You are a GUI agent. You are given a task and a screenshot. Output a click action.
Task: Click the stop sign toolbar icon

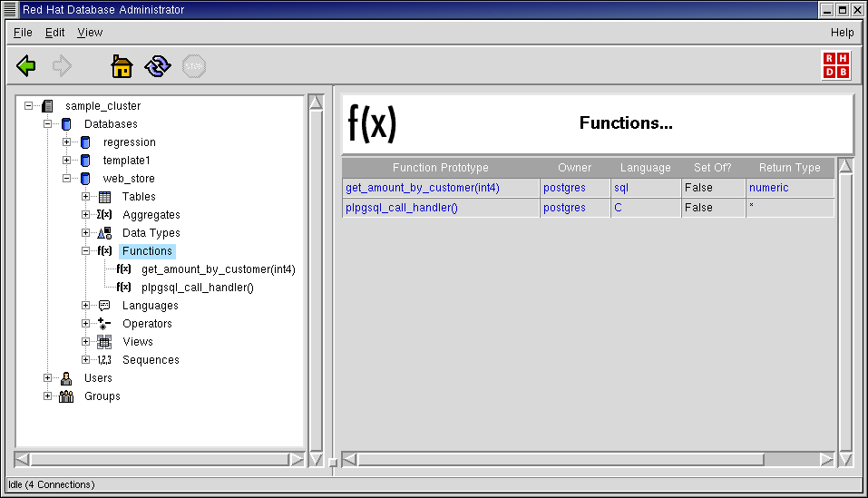(194, 66)
